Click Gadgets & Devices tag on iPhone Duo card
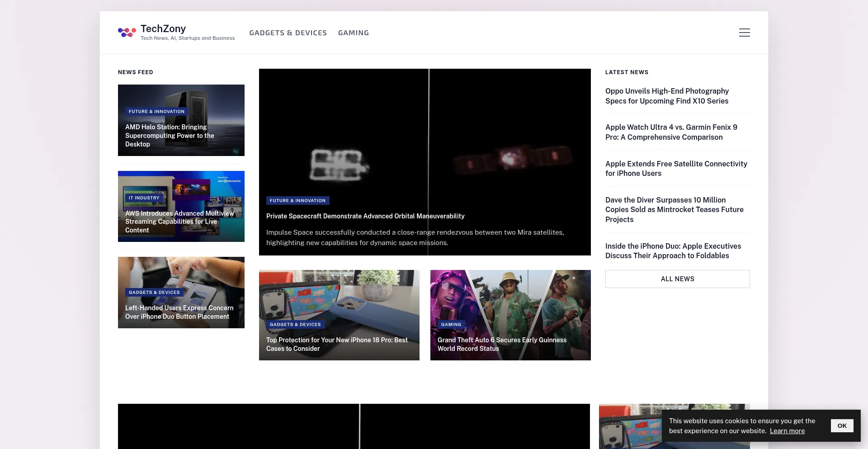Viewport: 868px width, 449px height. point(154,292)
